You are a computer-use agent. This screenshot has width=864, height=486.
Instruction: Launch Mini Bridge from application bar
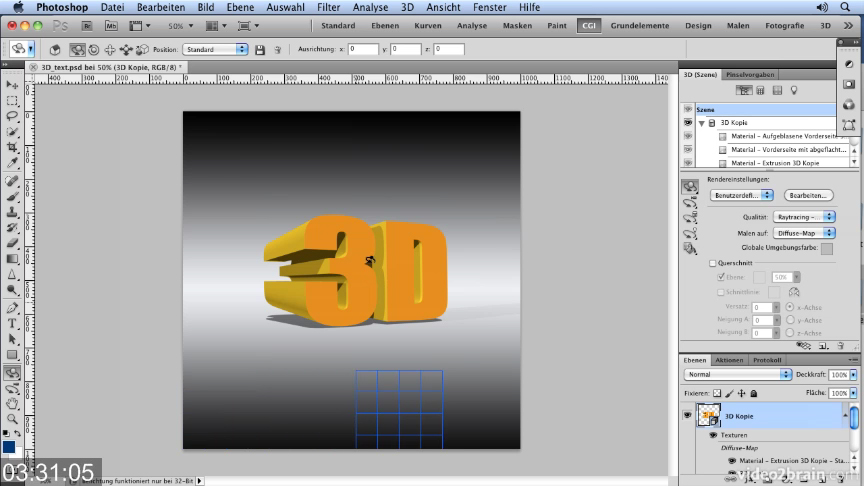[x=111, y=26]
